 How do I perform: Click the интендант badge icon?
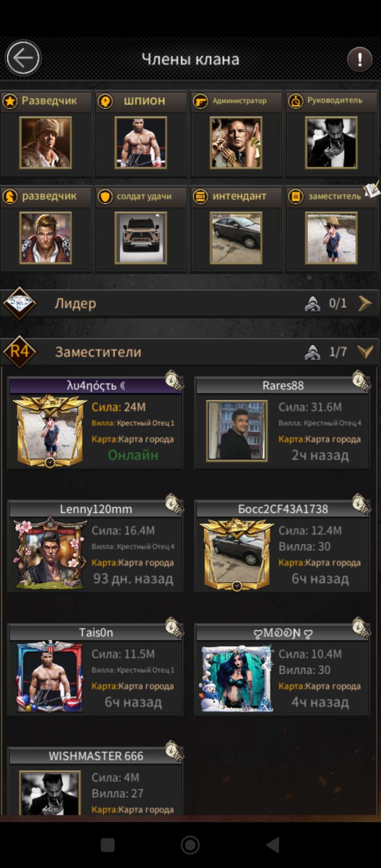tap(200, 196)
